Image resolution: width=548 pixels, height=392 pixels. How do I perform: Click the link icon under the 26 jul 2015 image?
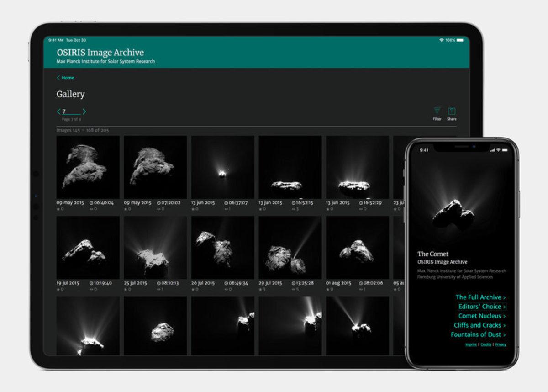click(x=226, y=289)
